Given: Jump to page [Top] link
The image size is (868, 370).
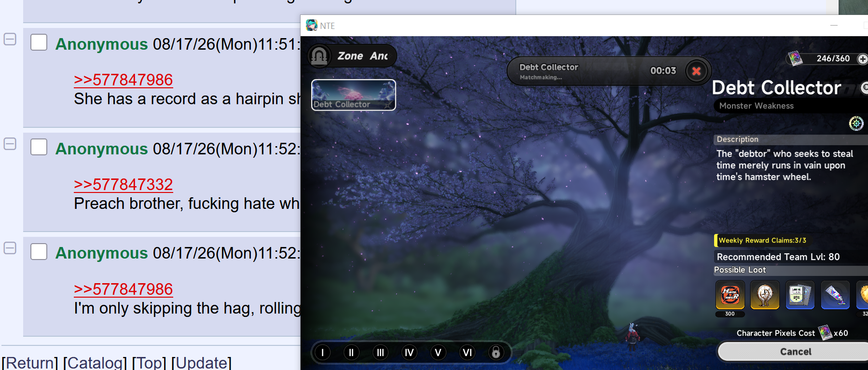Looking at the screenshot, I should tap(149, 363).
